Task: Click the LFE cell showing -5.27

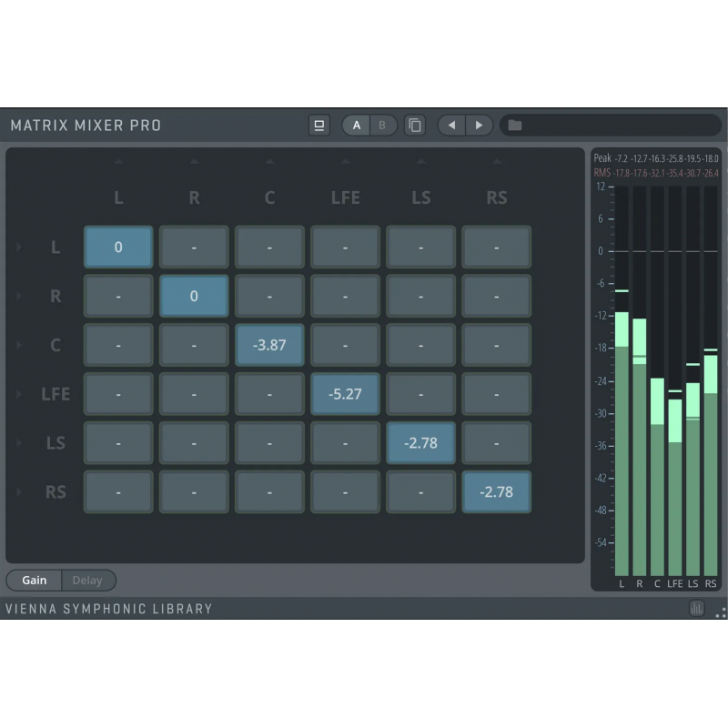Action: 345,395
